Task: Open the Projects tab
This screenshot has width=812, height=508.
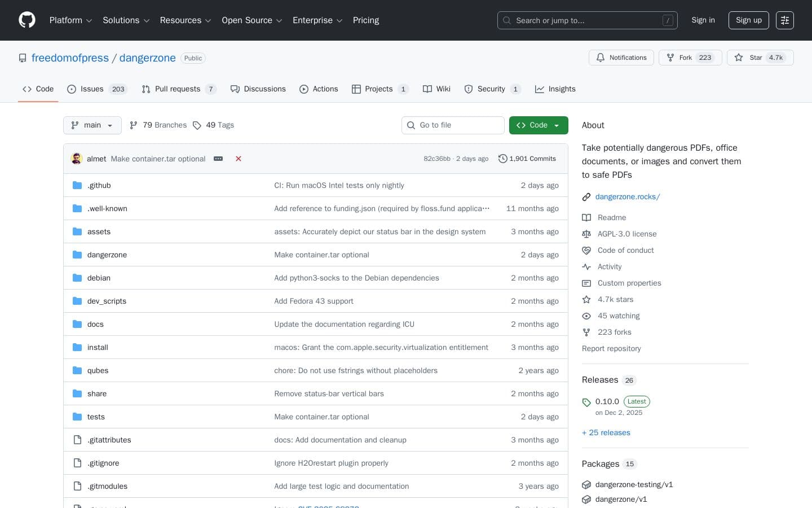Action: pos(380,89)
